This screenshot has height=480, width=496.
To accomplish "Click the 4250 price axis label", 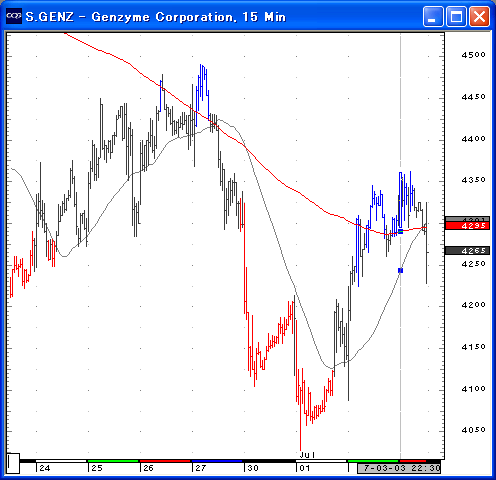I will (x=473, y=264).
